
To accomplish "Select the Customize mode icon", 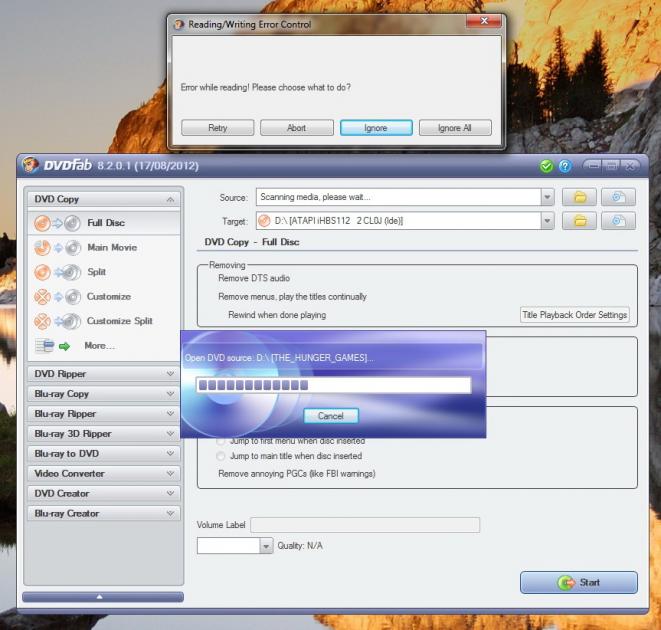I will [57, 296].
